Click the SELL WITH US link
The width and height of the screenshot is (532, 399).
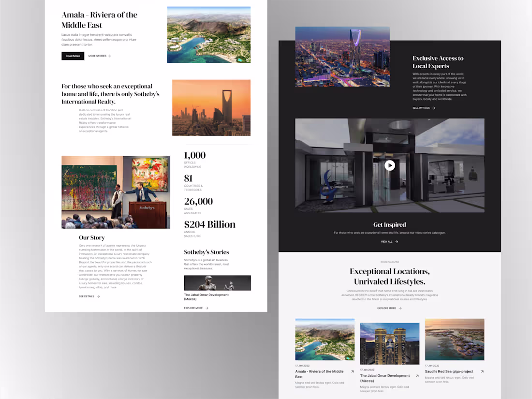(421, 108)
